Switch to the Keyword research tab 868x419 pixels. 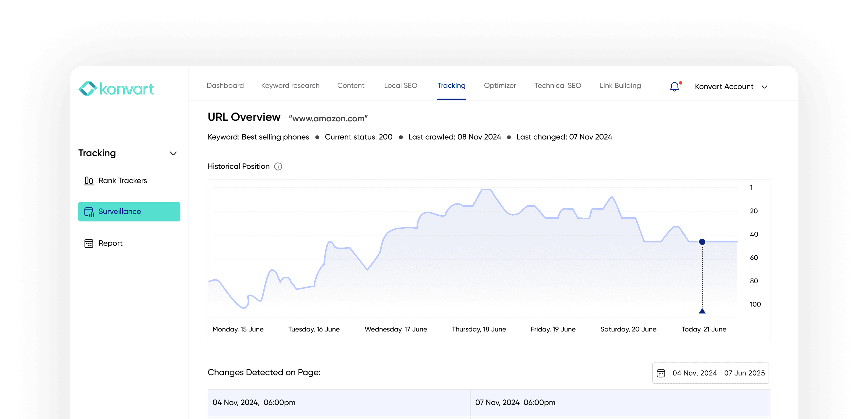click(290, 86)
